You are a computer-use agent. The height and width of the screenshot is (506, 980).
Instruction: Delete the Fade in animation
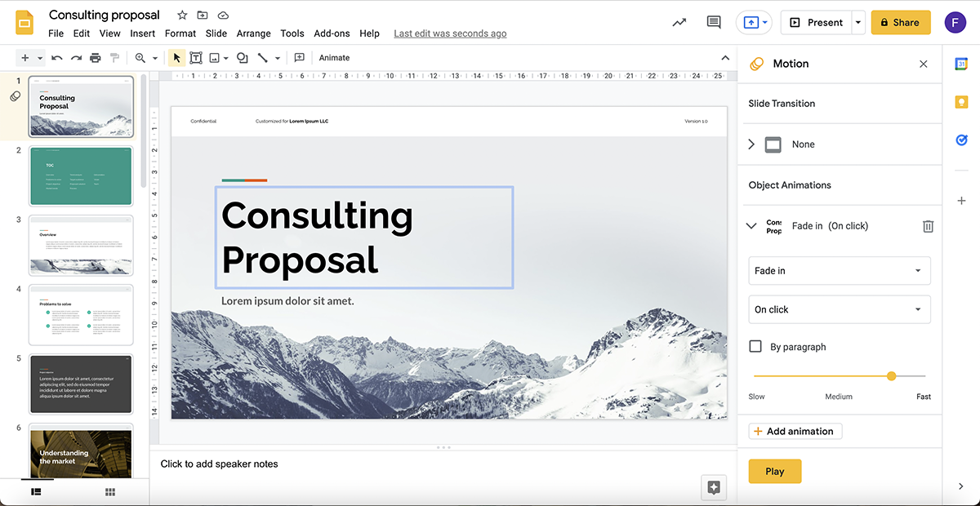coord(928,226)
